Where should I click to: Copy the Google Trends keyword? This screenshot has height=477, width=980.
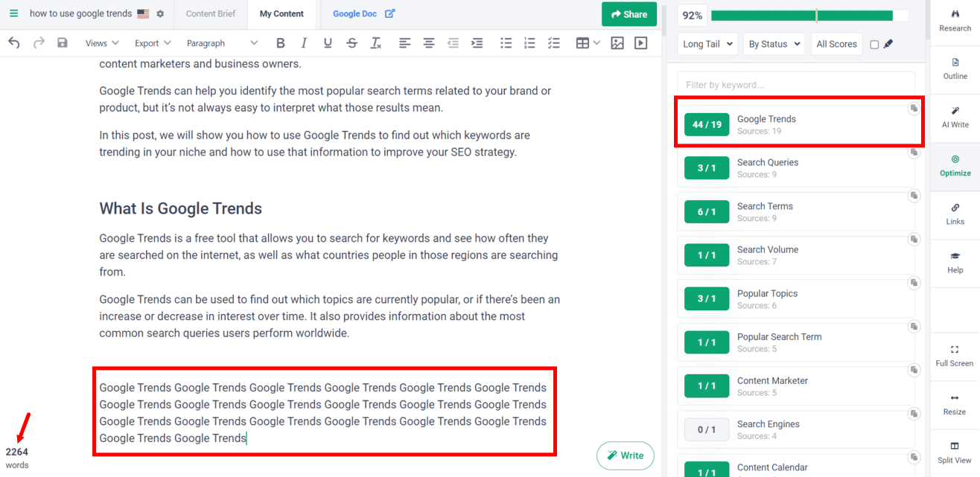click(914, 109)
